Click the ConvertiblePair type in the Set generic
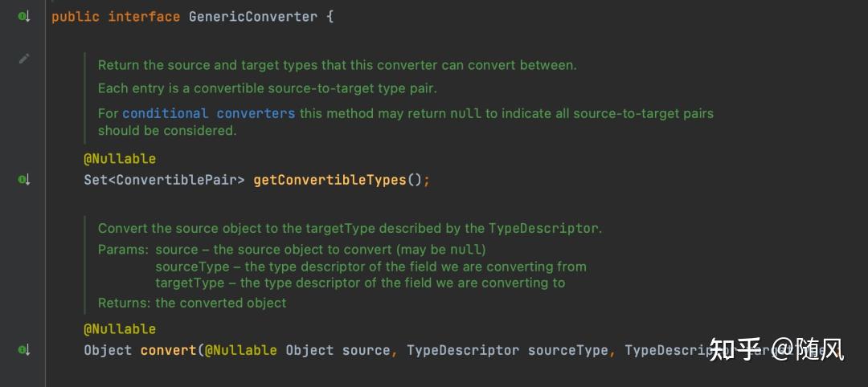 tap(176, 180)
